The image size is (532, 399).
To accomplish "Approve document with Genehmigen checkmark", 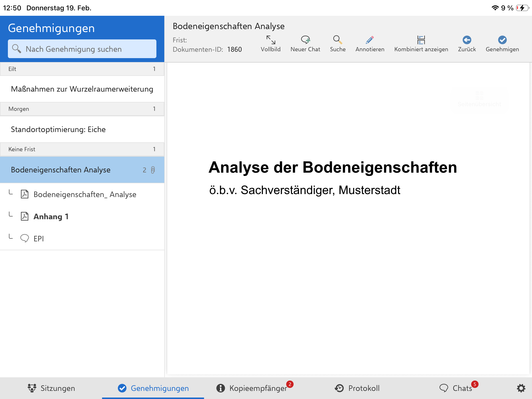I will (x=502, y=44).
